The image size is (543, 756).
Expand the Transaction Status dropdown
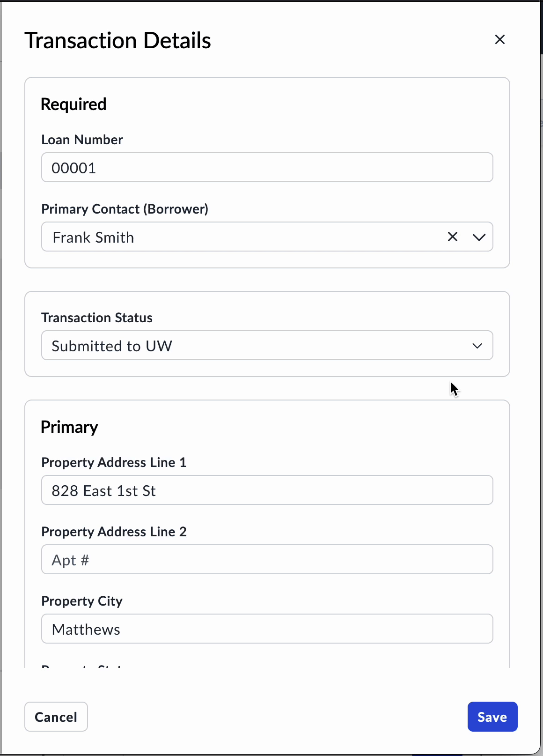477,346
